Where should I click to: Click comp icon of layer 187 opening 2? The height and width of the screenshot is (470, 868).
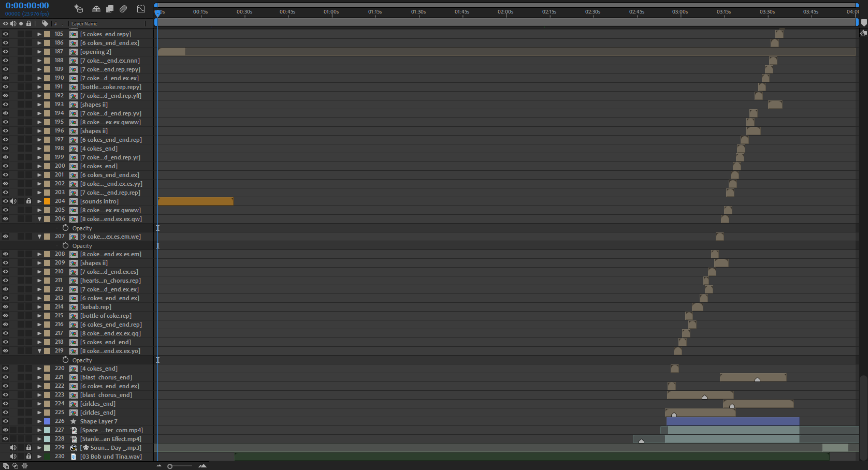pos(74,52)
